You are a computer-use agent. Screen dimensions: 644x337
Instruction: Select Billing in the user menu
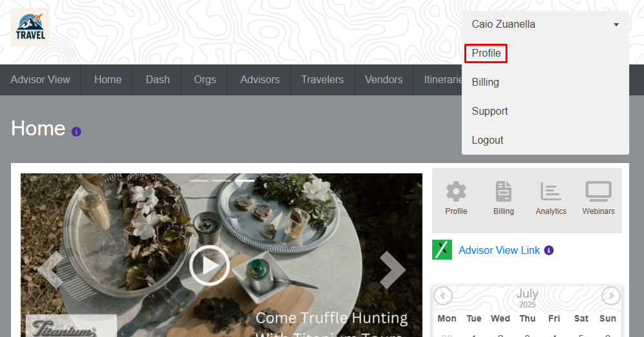click(545, 82)
